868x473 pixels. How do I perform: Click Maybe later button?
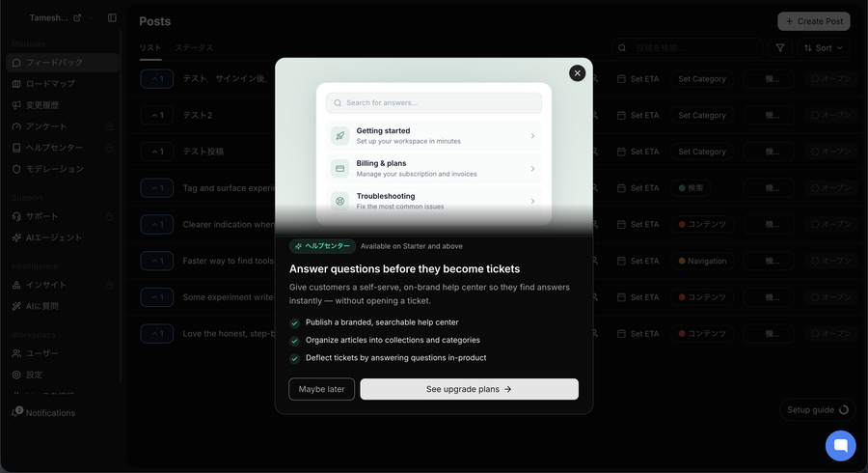321,389
